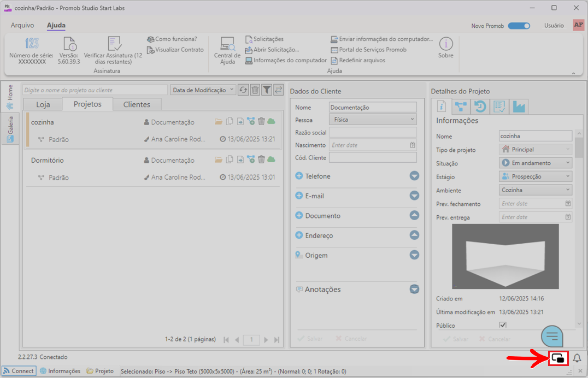The height and width of the screenshot is (378, 588).
Task: Check the Versão 5.60.39.3 icon
Action: (x=70, y=44)
